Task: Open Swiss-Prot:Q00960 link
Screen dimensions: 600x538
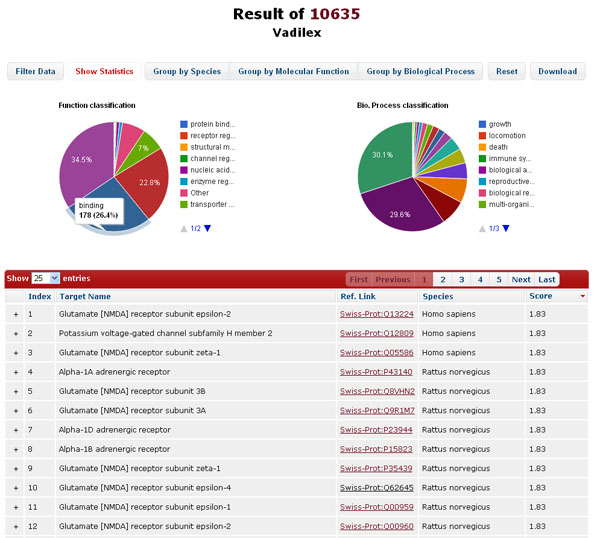Action: click(377, 526)
